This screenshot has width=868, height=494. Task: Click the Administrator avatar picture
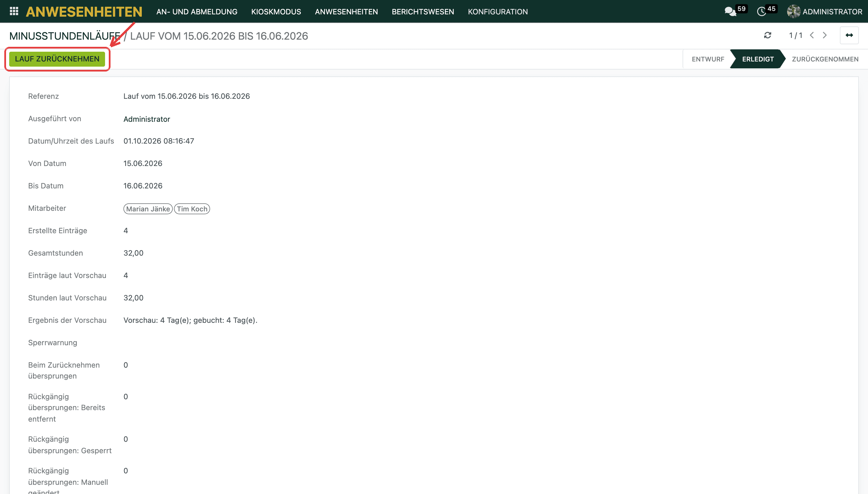point(793,11)
